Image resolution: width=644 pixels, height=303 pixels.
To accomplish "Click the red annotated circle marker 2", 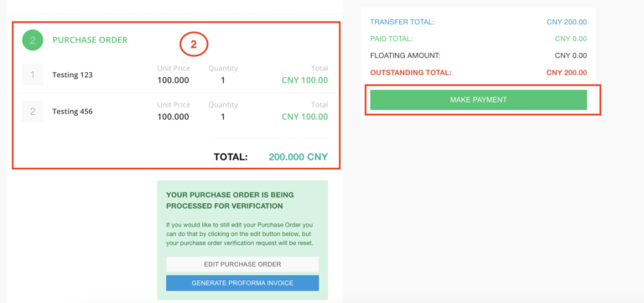I will [x=194, y=45].
